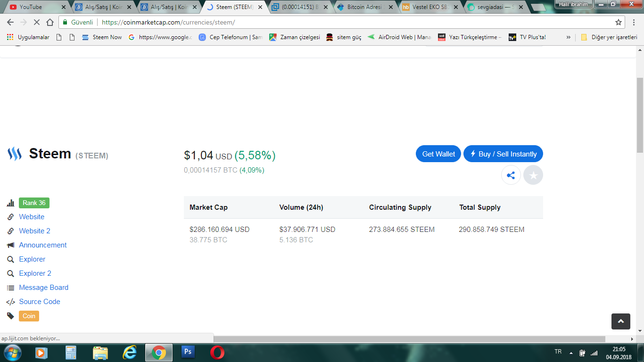Bookmark this page with the address bar star
The height and width of the screenshot is (362, 644).
point(619,22)
